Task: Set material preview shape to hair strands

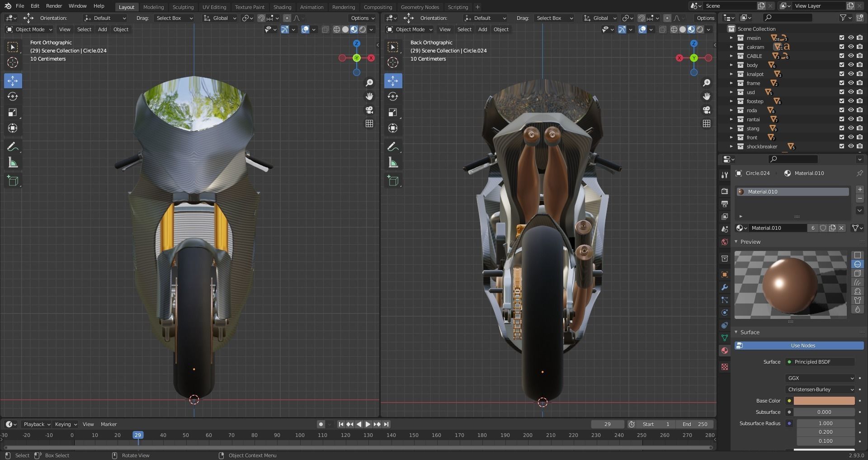Action: (x=858, y=282)
